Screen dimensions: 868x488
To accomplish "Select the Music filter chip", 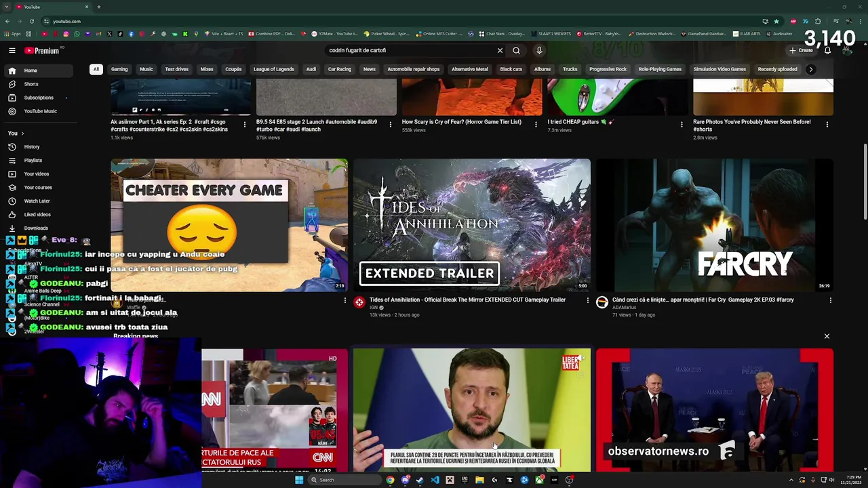I will (x=146, y=69).
